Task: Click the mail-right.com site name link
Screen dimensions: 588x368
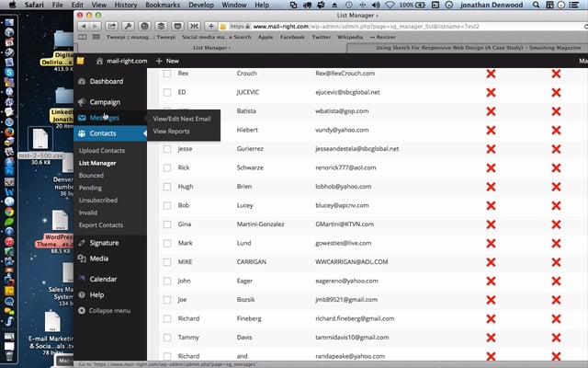Action: pyautogui.click(x=127, y=61)
